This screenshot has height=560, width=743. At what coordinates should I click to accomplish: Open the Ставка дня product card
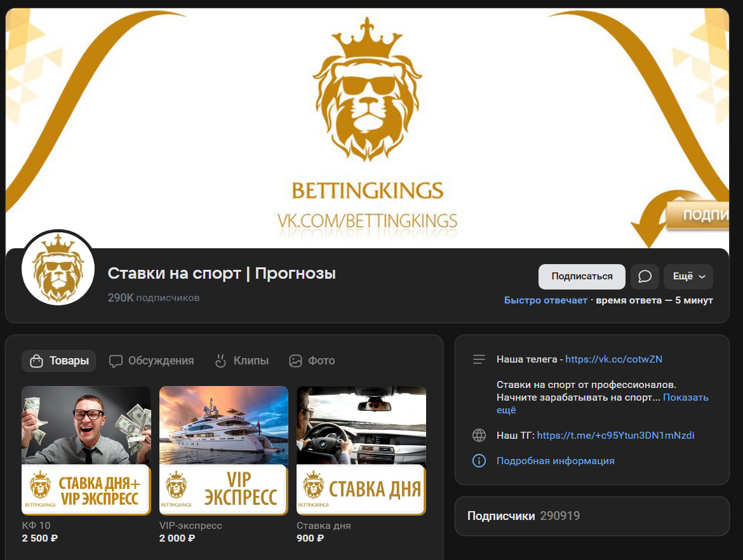click(x=361, y=465)
